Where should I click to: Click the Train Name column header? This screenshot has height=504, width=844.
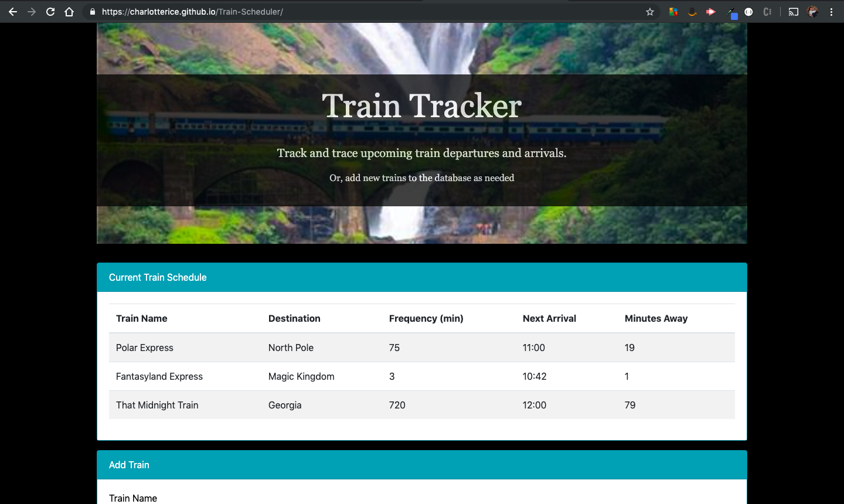pyautogui.click(x=142, y=318)
